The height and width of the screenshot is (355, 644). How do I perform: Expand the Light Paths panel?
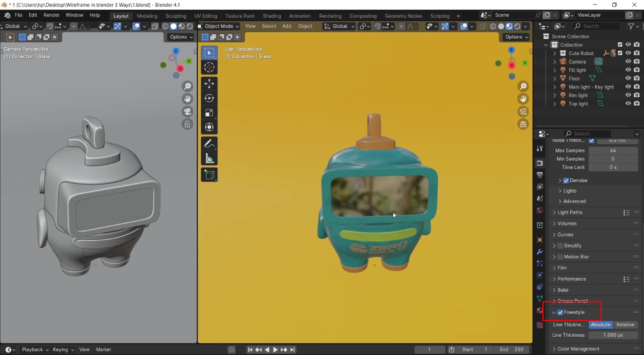pyautogui.click(x=570, y=212)
